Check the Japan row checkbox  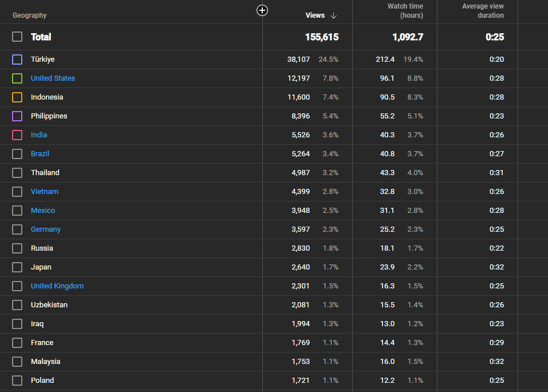point(17,267)
